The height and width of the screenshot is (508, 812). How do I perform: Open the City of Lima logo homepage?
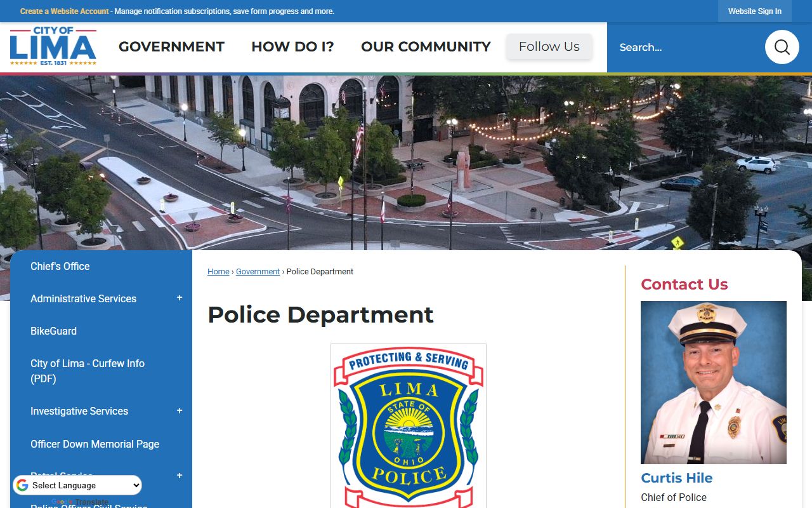click(53, 46)
